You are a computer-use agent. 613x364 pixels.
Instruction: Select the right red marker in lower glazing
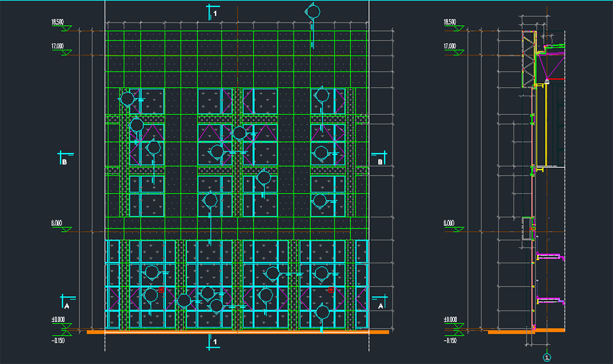[x=330, y=290]
